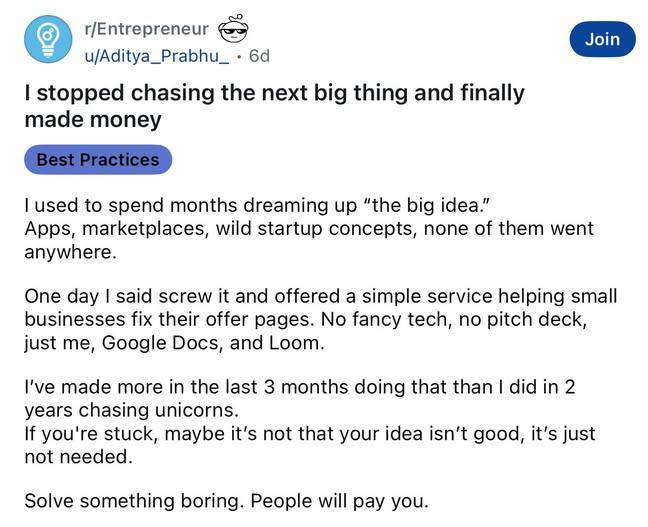
Task: Click the line 'I've made more in the last 3 months'
Action: click(300, 387)
